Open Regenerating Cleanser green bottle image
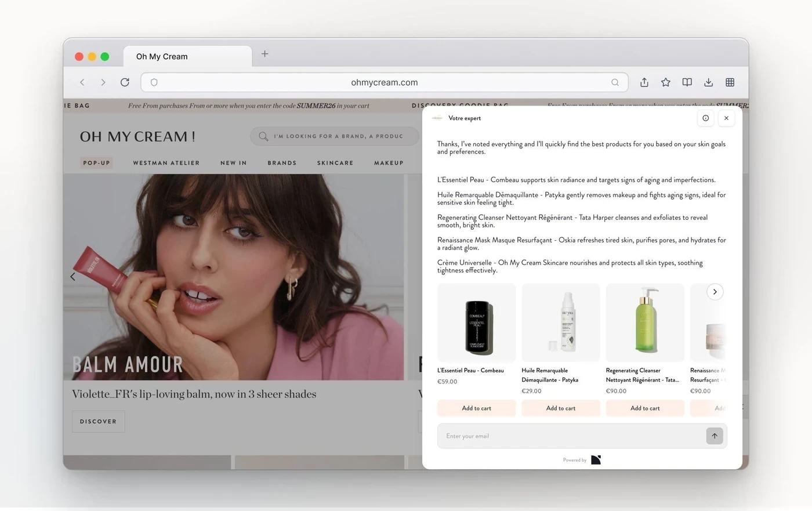This screenshot has height=511, width=812. [645, 322]
